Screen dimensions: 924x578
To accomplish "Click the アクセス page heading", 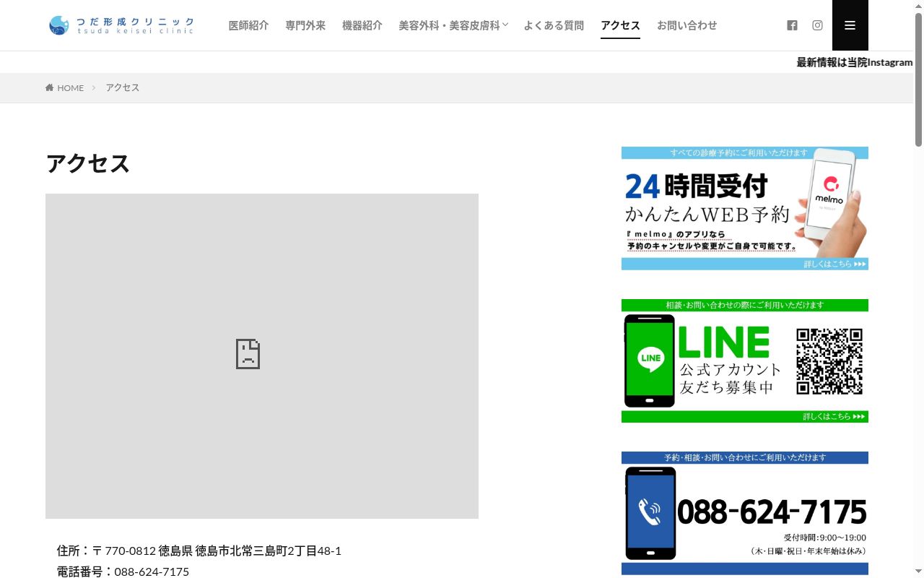I will coord(88,163).
